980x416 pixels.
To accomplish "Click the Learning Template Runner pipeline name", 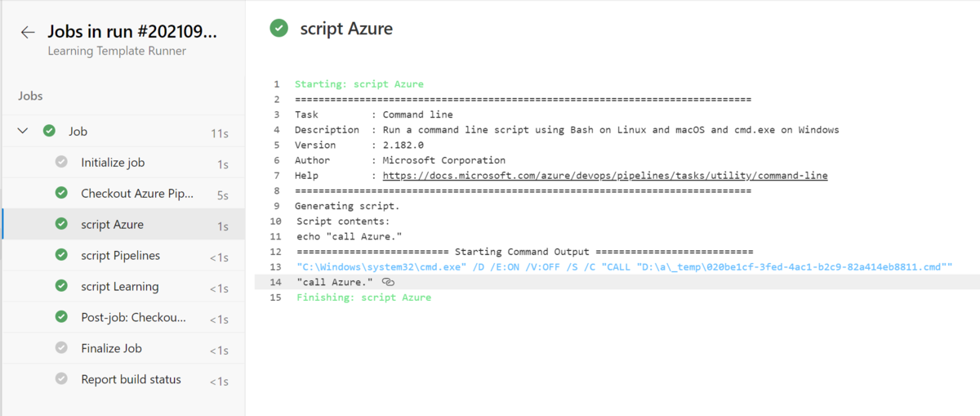I will (117, 51).
